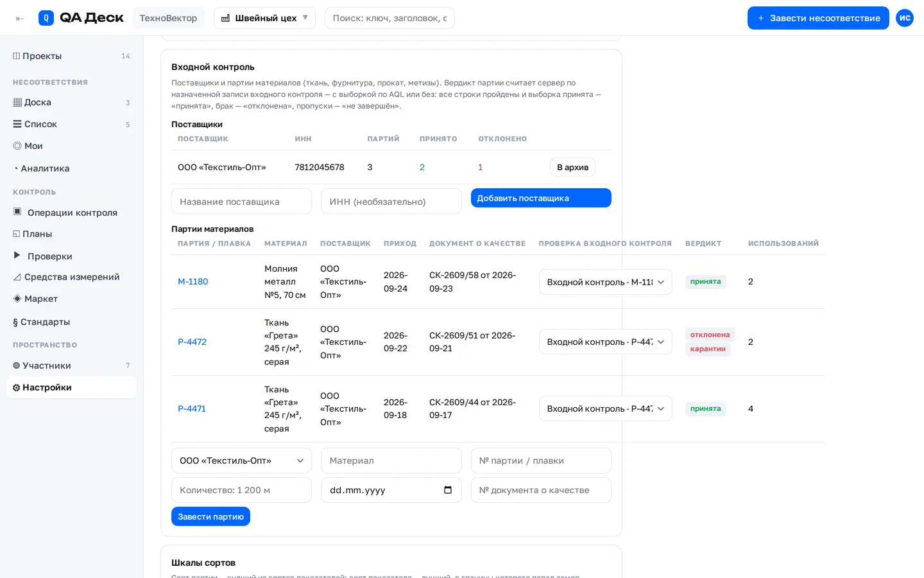Open batch link М-1180

pos(193,281)
